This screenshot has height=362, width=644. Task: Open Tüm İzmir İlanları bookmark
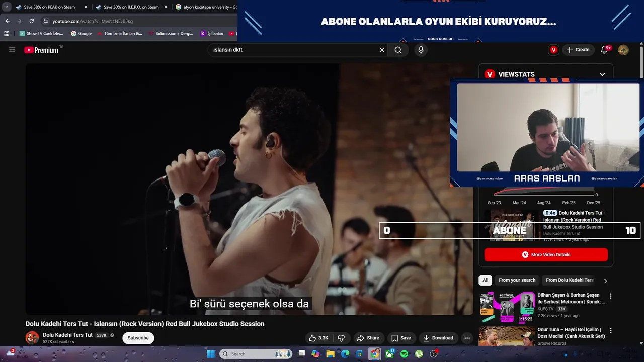(x=119, y=34)
